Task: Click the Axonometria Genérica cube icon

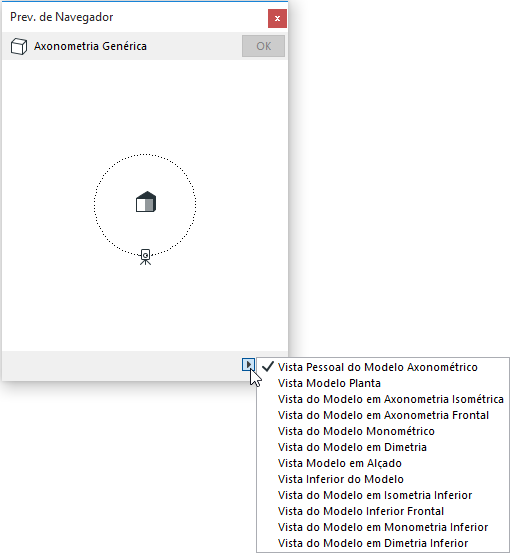Action: click(19, 46)
